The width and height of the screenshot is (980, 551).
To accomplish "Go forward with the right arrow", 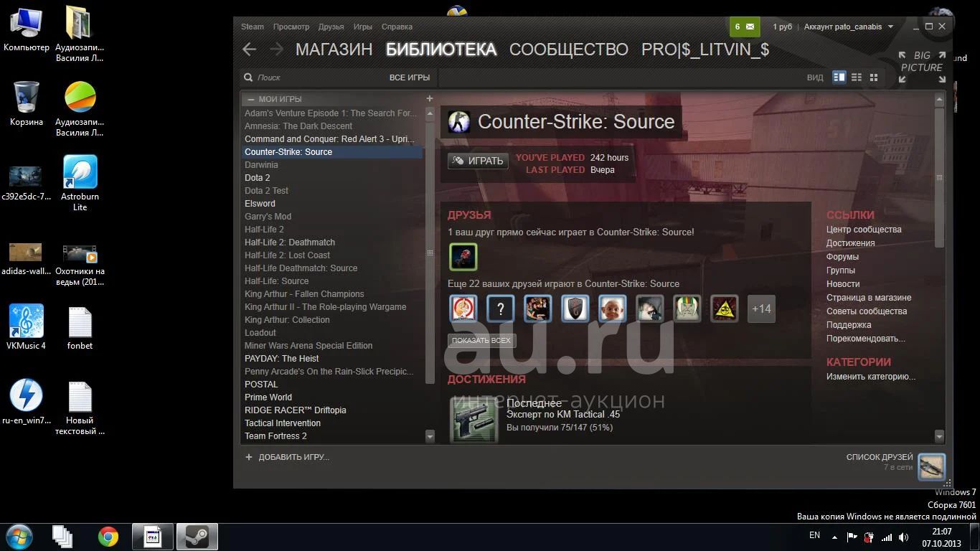I will 276,49.
